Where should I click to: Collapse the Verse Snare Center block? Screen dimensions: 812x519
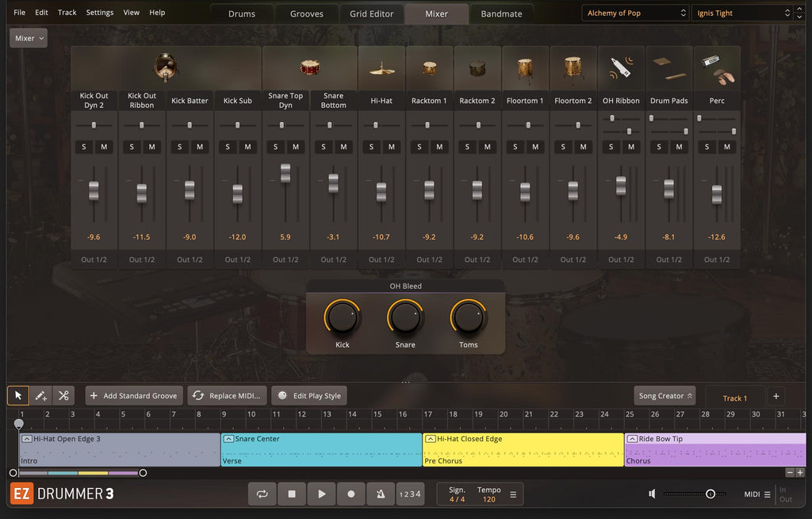[228, 439]
